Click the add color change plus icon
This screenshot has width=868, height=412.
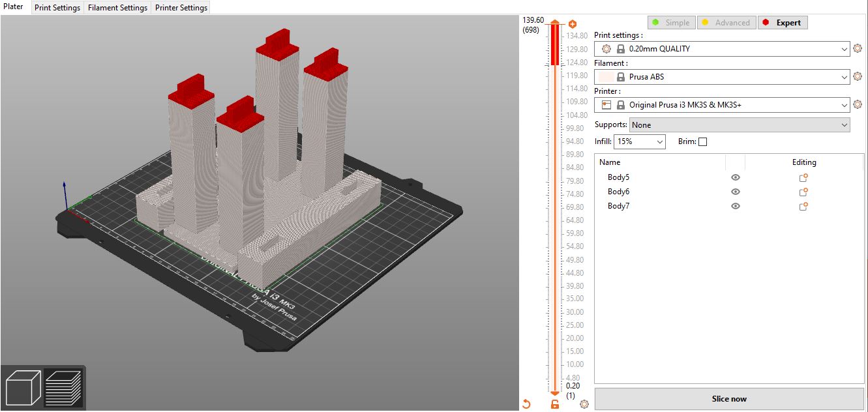click(573, 23)
